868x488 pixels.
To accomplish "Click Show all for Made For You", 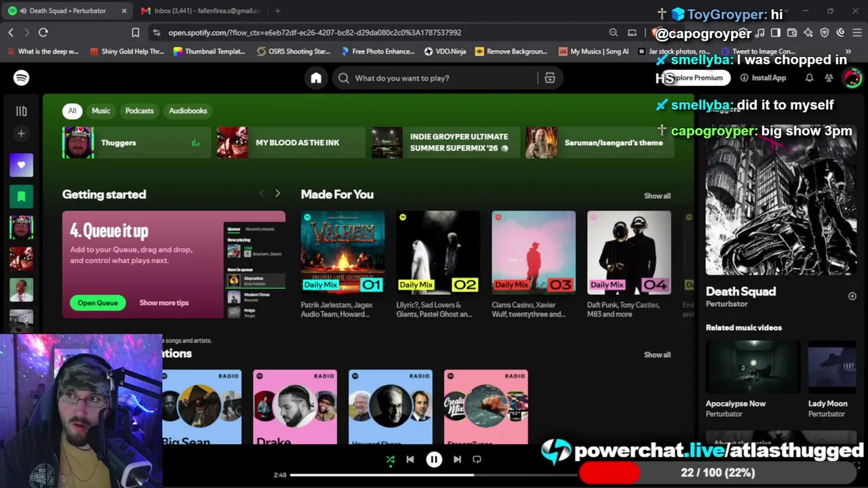I will point(657,196).
